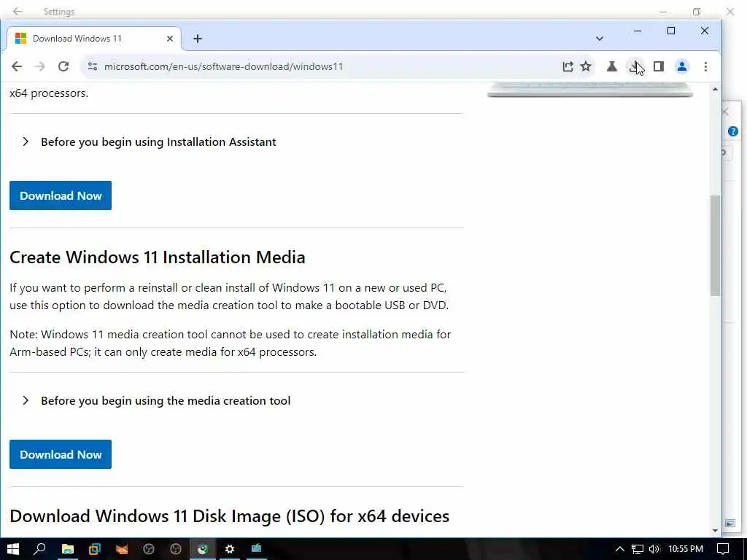Reload the Download Windows 11 page
This screenshot has width=747, height=560.
pyautogui.click(x=63, y=66)
